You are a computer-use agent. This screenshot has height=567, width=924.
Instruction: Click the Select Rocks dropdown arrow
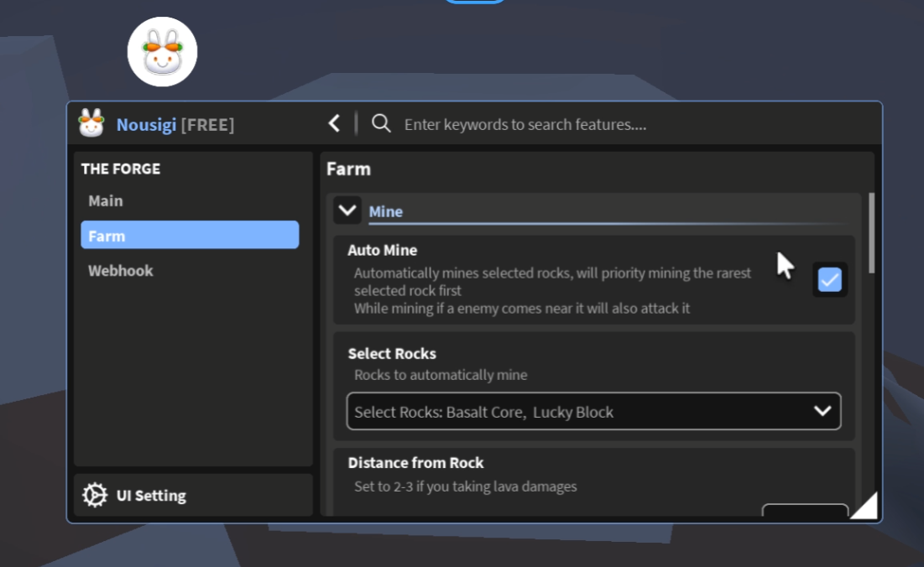coord(822,411)
